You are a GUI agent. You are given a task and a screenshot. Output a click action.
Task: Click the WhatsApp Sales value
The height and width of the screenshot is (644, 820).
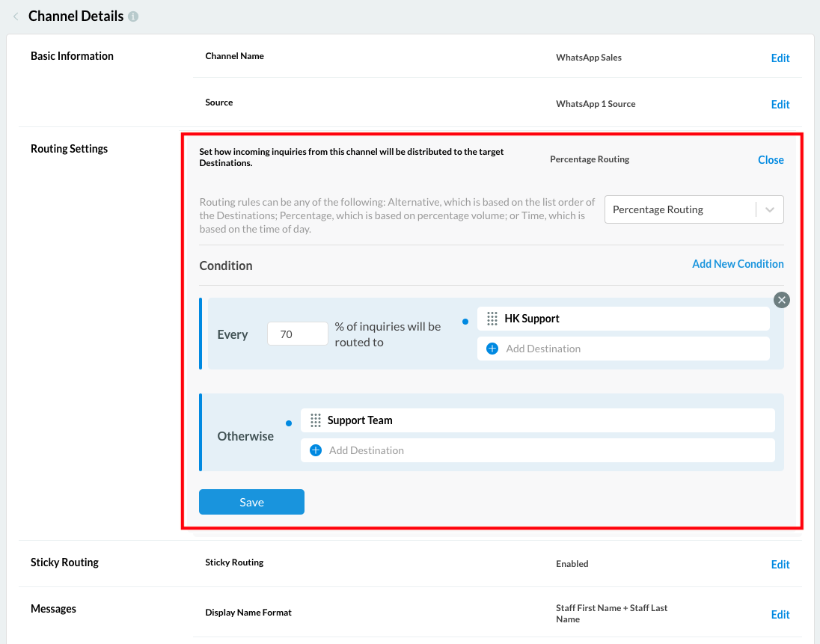(588, 58)
